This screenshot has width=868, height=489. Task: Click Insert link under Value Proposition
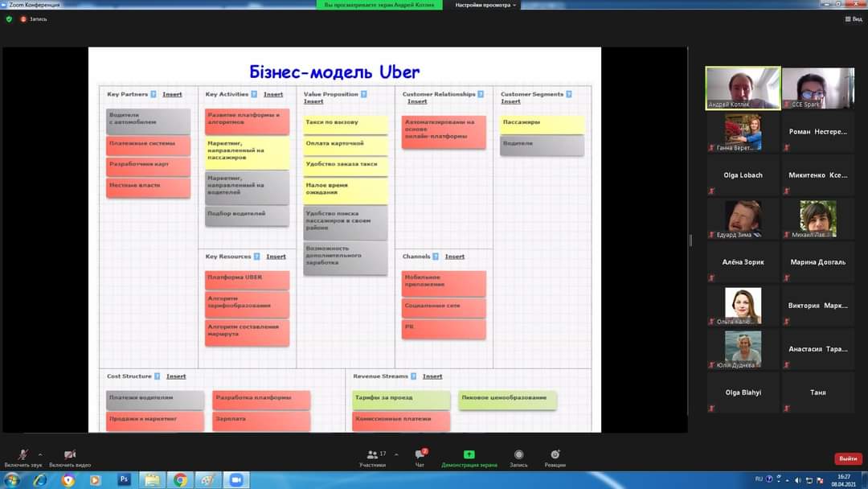coord(313,101)
